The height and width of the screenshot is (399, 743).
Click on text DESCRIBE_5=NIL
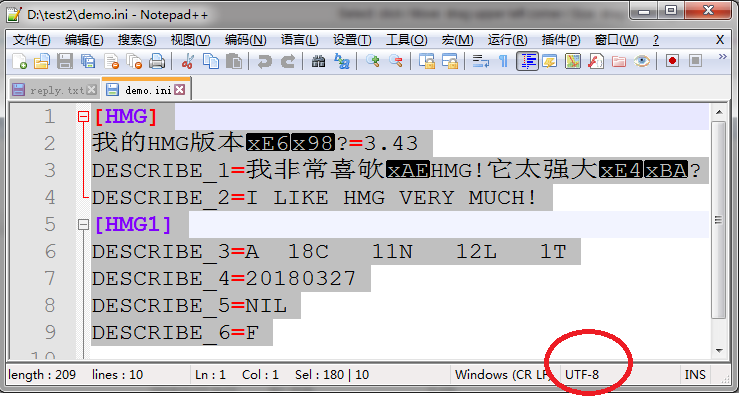click(189, 306)
